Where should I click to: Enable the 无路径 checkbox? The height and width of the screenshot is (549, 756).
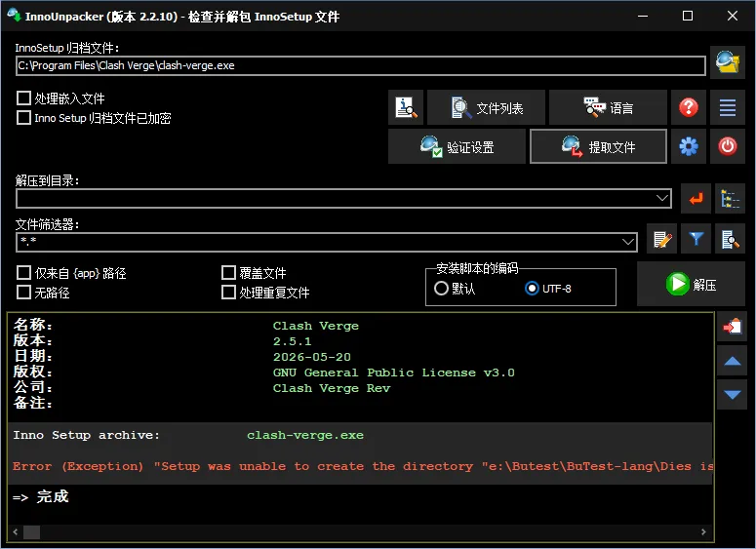(23, 293)
